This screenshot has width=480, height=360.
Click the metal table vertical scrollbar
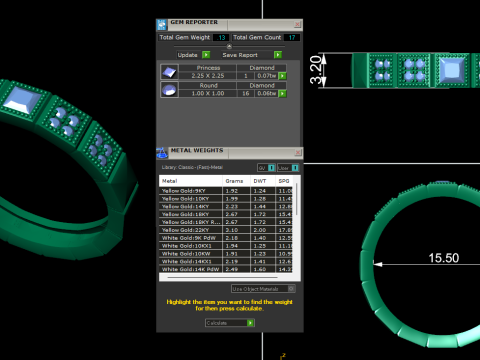(297, 200)
